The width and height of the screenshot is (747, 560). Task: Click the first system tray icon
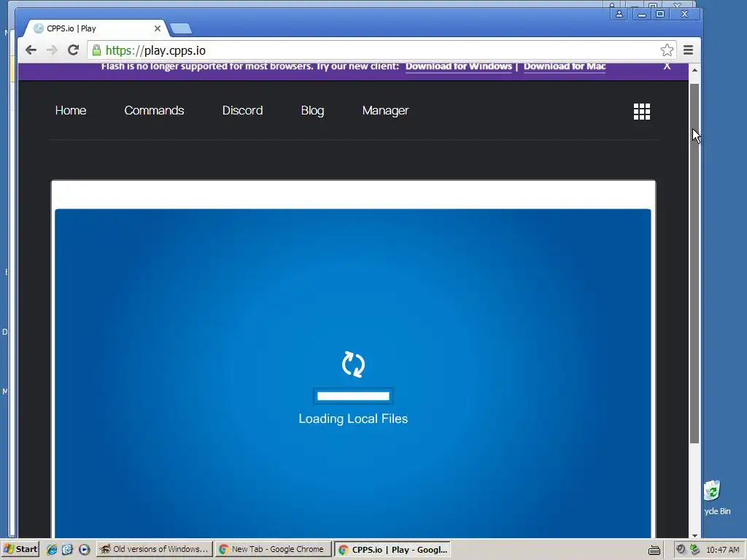point(681,549)
